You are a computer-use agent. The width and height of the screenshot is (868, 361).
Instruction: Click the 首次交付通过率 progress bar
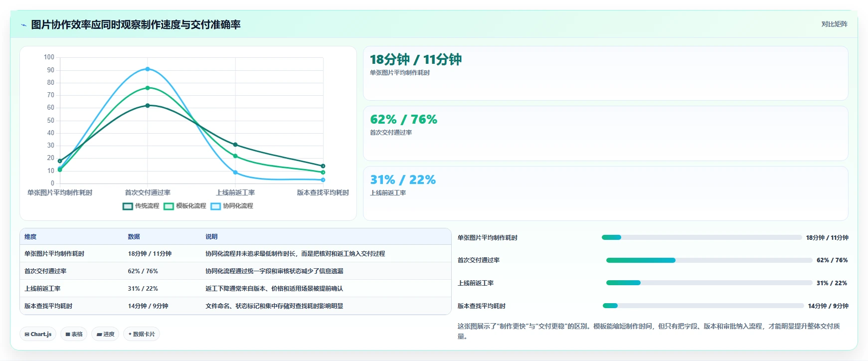pos(709,260)
